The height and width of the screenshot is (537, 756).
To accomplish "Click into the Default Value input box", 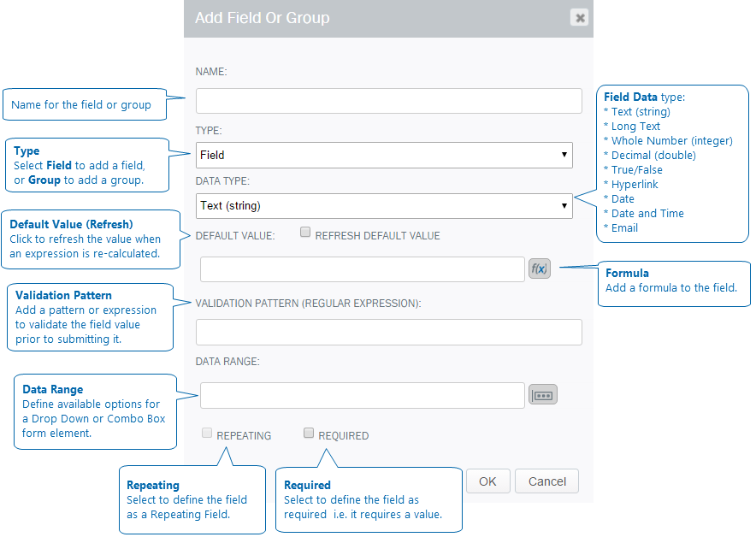I will point(362,269).
